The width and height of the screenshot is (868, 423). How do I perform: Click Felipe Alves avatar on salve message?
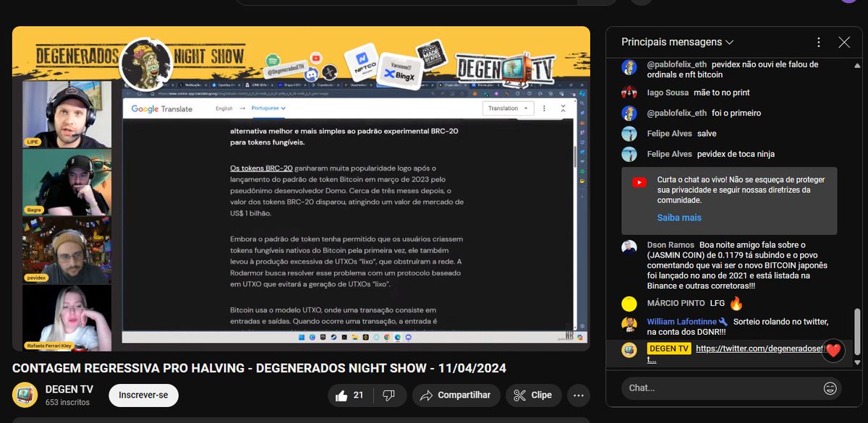point(629,134)
